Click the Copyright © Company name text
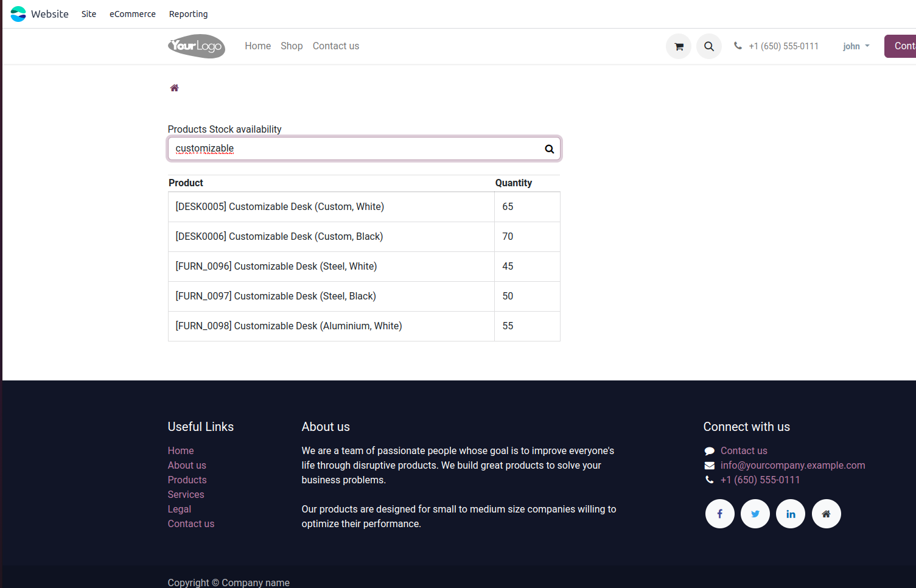 tap(229, 583)
